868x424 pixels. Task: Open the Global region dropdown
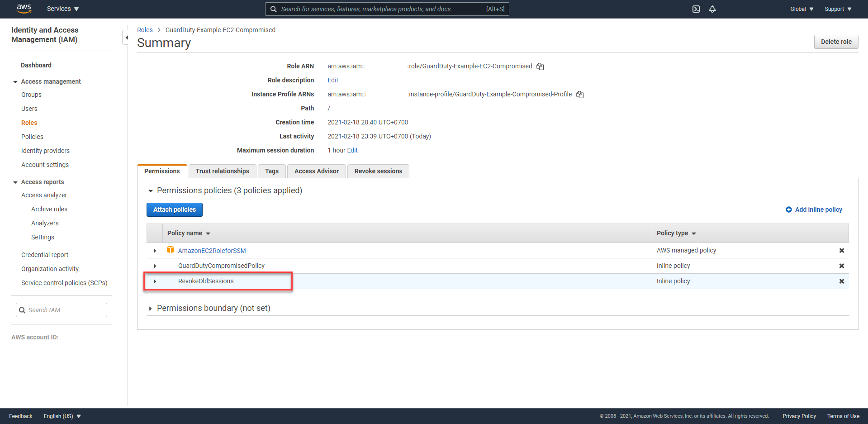(x=802, y=9)
